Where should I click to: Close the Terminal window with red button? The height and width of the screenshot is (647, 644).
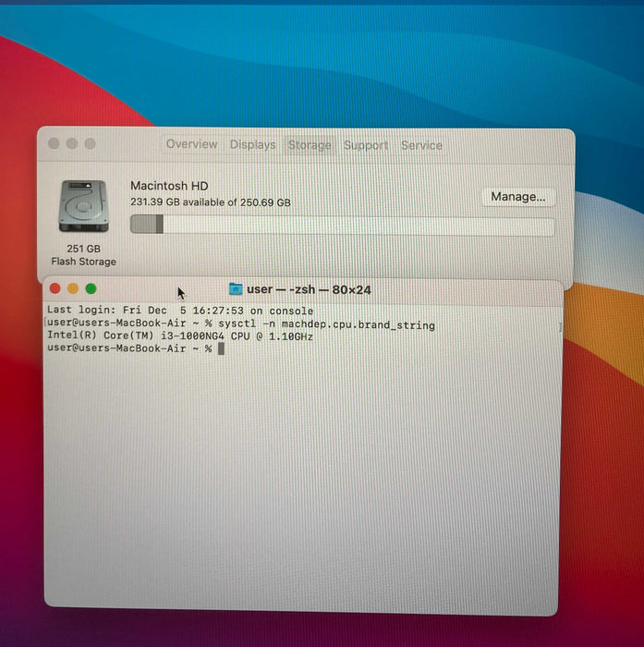pos(55,288)
